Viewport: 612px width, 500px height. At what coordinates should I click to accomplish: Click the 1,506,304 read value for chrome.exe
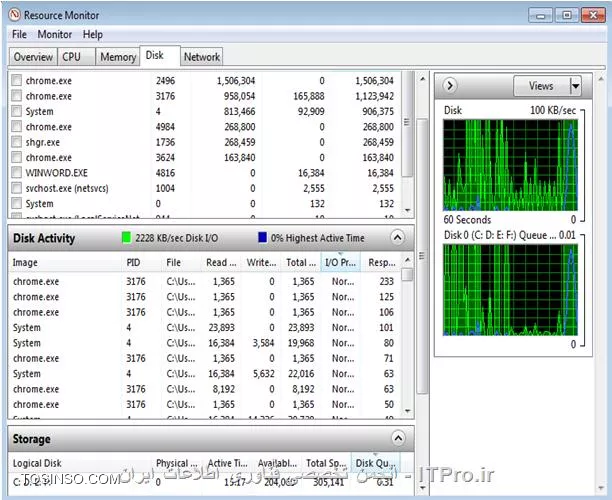tap(236, 81)
